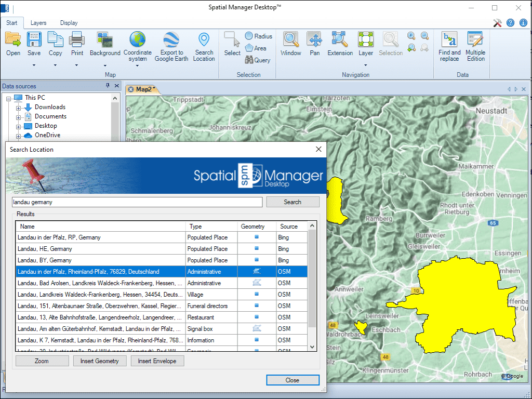This screenshot has height=399, width=532.
Task: Click the Copy map icon
Action: pos(55,39)
